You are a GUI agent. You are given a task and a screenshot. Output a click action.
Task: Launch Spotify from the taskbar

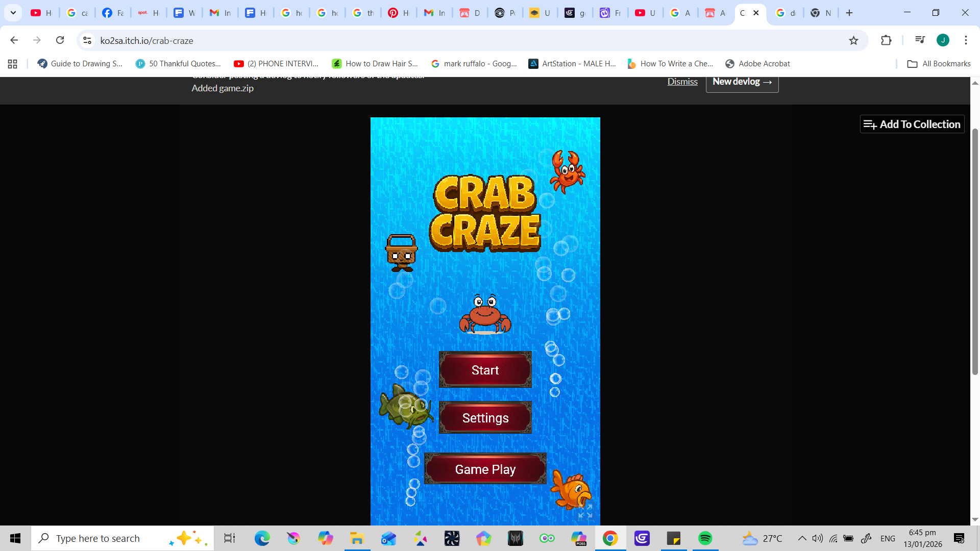click(x=705, y=538)
